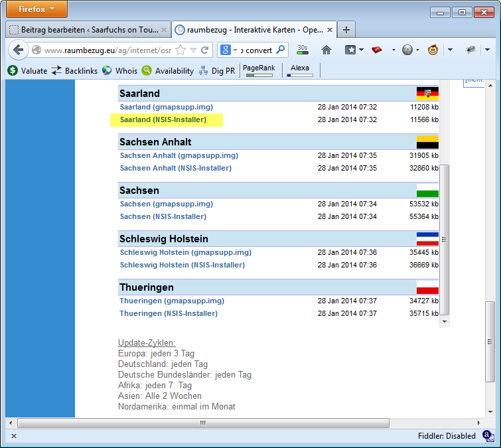Viewport: 501px width, 448px height.
Task: Click the Saarland flag image
Action: pyautogui.click(x=427, y=94)
